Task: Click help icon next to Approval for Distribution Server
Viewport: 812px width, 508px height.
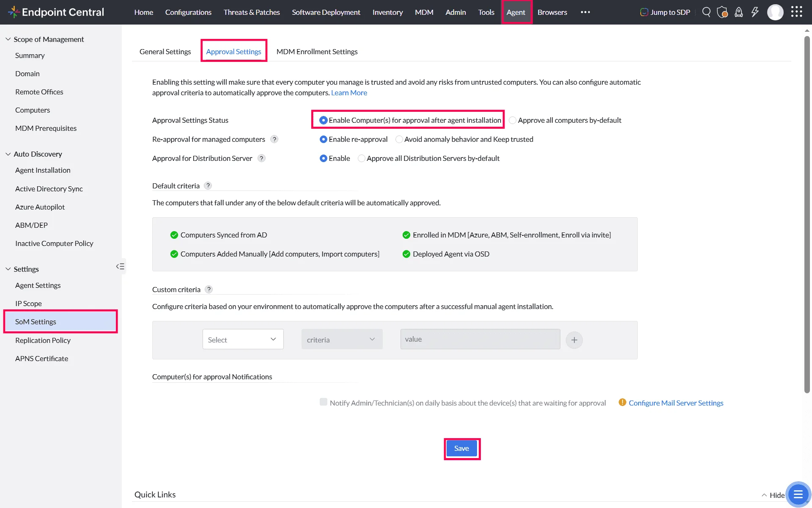Action: (x=262, y=158)
